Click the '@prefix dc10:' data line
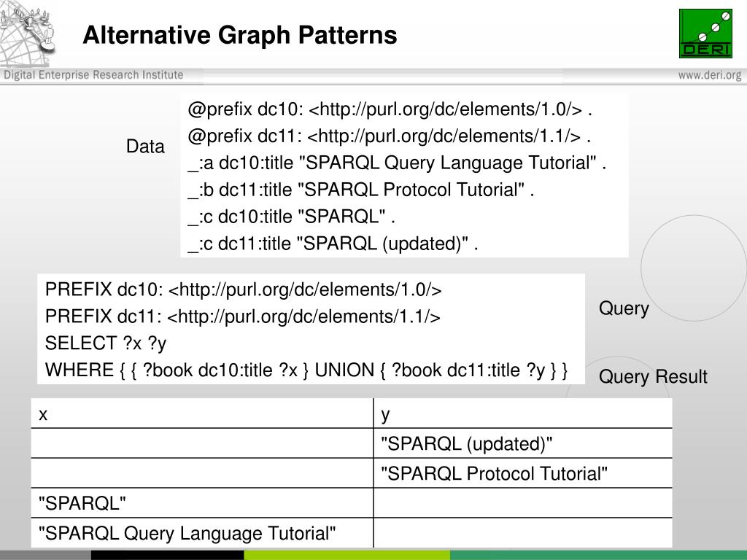 click(390, 109)
